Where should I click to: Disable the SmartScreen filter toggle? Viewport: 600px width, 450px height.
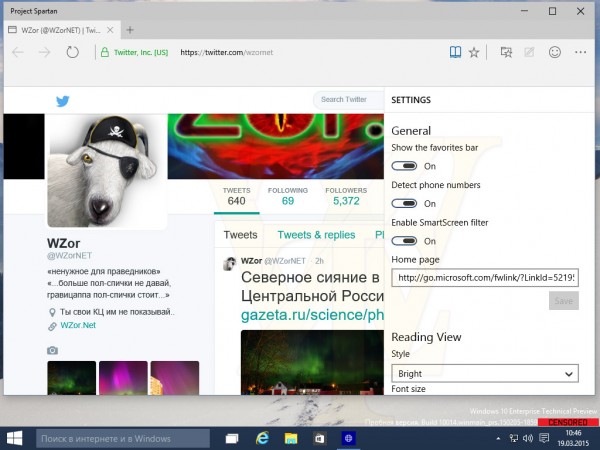(404, 241)
